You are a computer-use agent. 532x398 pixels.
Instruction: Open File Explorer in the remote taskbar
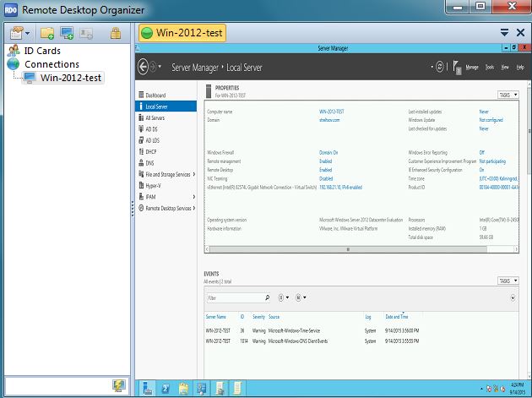183,388
